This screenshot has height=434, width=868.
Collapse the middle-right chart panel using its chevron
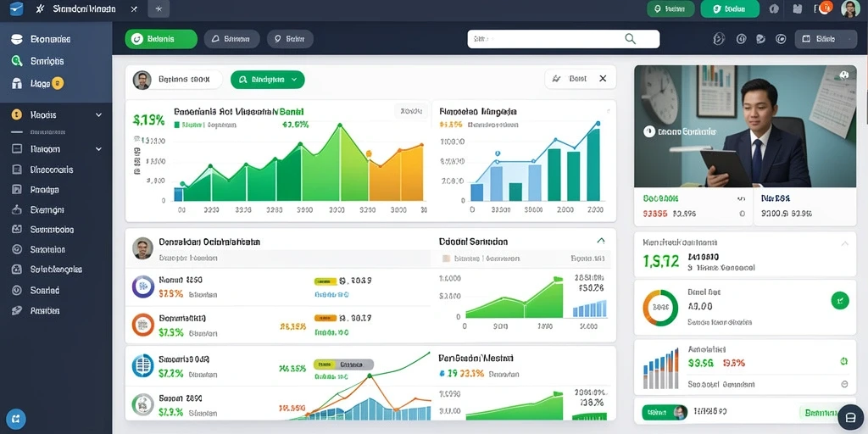pos(601,241)
